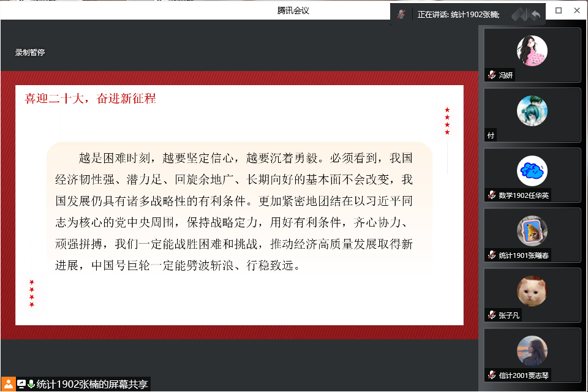
Task: Click the muted mic icon next to 信计2001贾志琴
Action: (492, 375)
